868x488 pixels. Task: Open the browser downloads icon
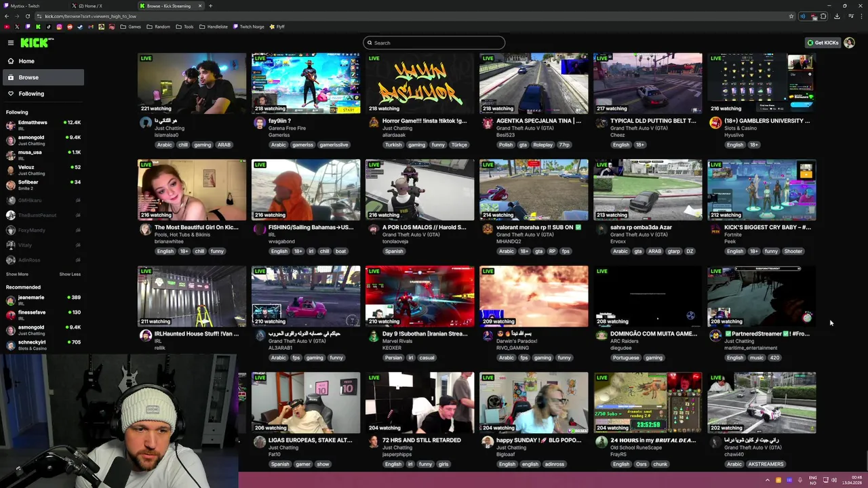(837, 16)
